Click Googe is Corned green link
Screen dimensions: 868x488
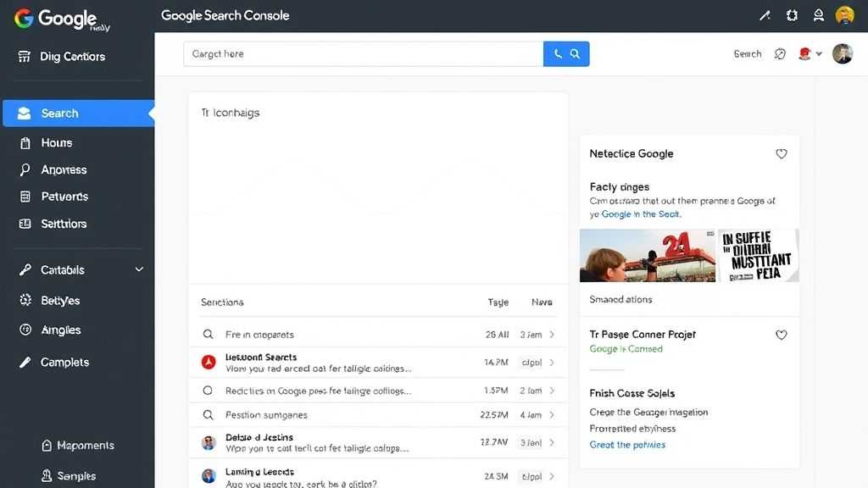(626, 349)
